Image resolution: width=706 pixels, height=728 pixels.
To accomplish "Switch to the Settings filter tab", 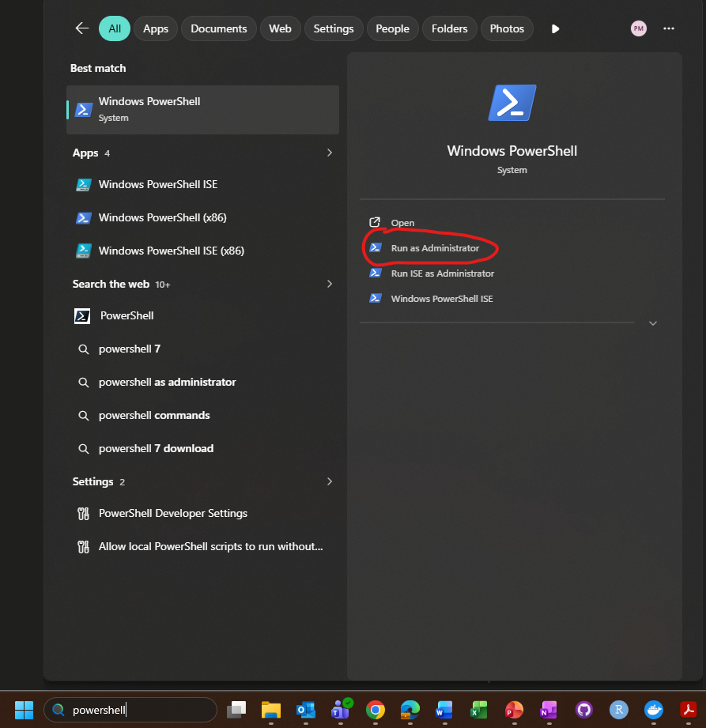I will 334,28.
